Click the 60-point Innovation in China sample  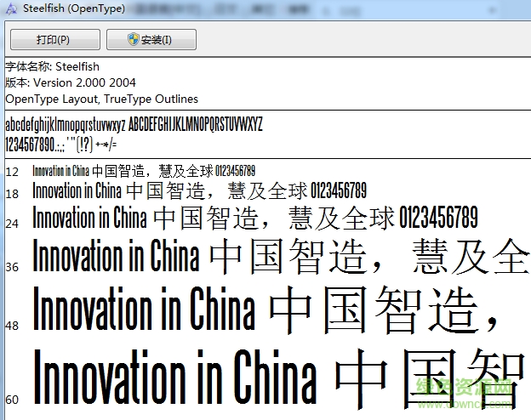281,378
